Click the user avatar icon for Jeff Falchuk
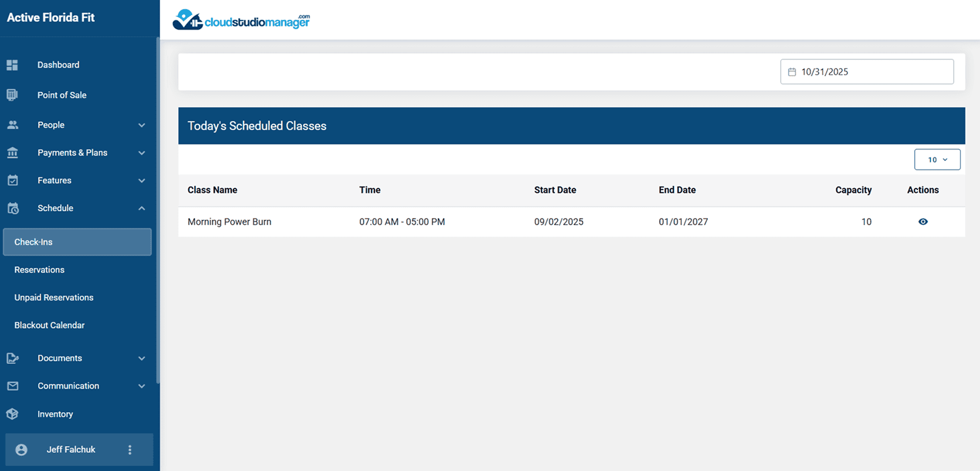980x471 pixels. click(x=21, y=449)
